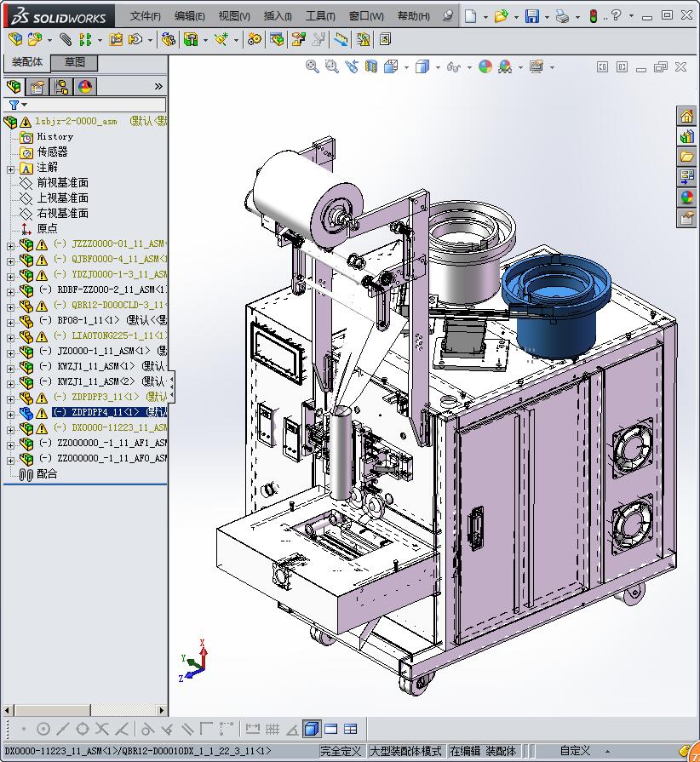Expand FeatureManager tabs with double chevron

[158, 87]
